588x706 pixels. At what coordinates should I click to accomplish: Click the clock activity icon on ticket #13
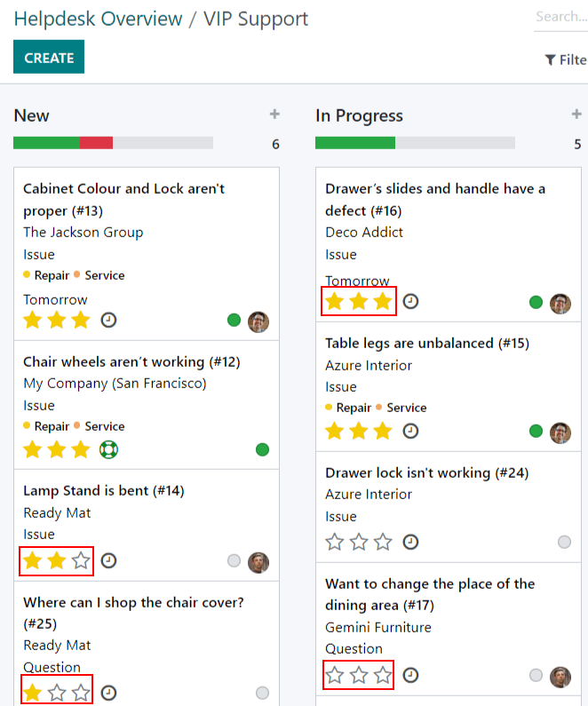pyautogui.click(x=108, y=320)
